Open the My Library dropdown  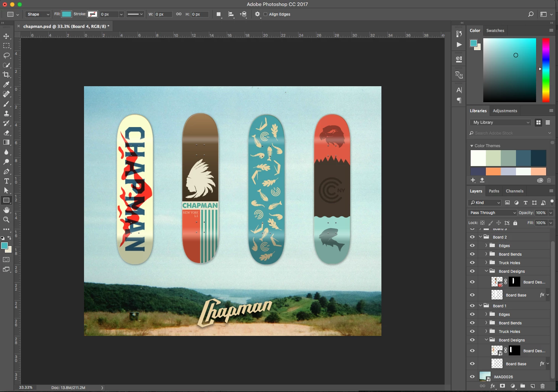(501, 122)
